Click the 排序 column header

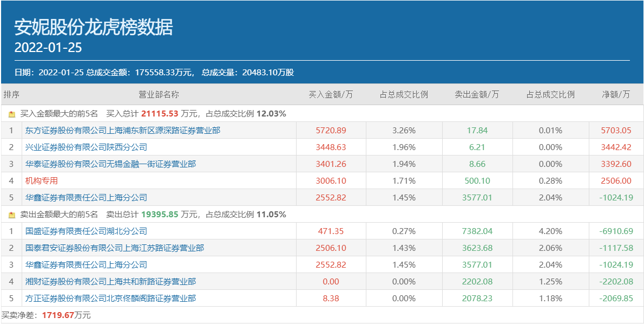click(x=11, y=94)
